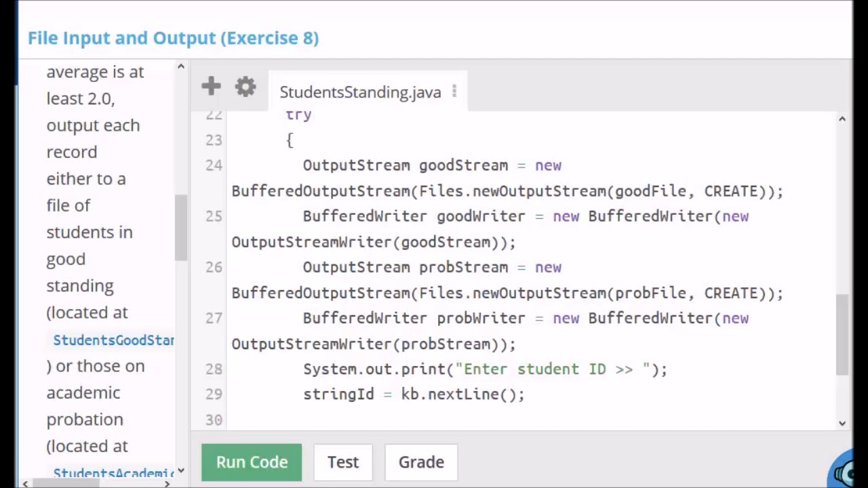Click the Grade button

coord(421,462)
